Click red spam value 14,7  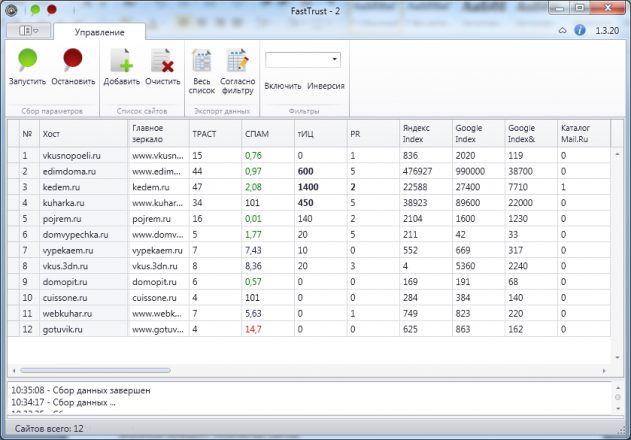tap(253, 329)
